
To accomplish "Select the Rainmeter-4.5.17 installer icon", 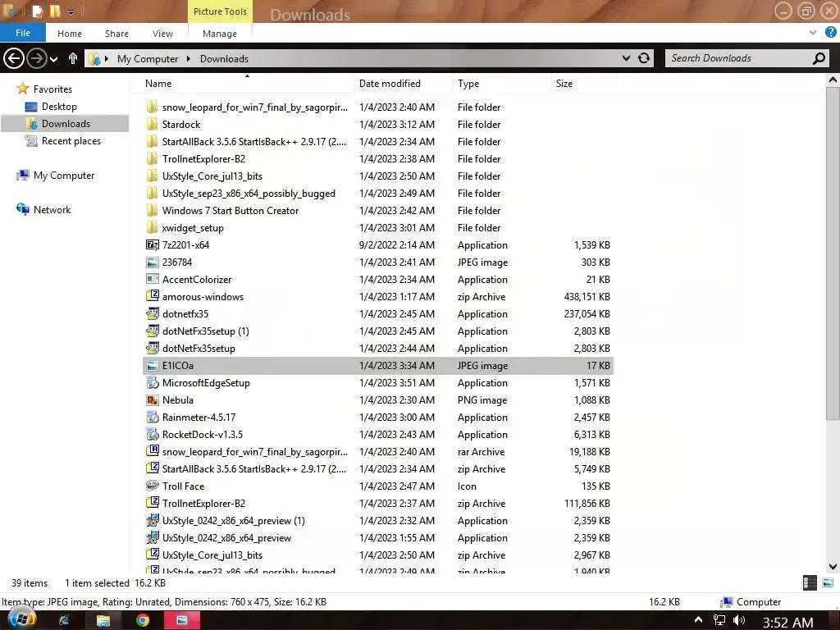I will 152,418.
